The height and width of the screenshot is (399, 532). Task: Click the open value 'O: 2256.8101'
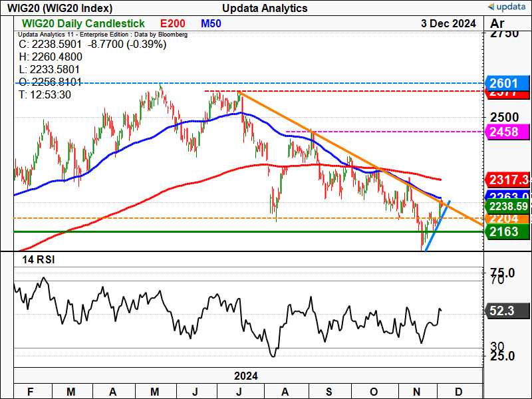(51, 82)
